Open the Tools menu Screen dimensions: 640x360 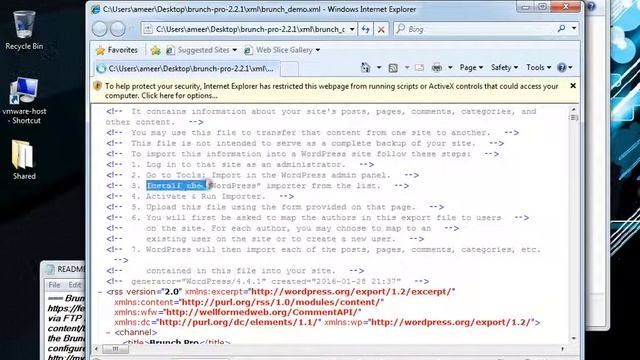(x=538, y=67)
